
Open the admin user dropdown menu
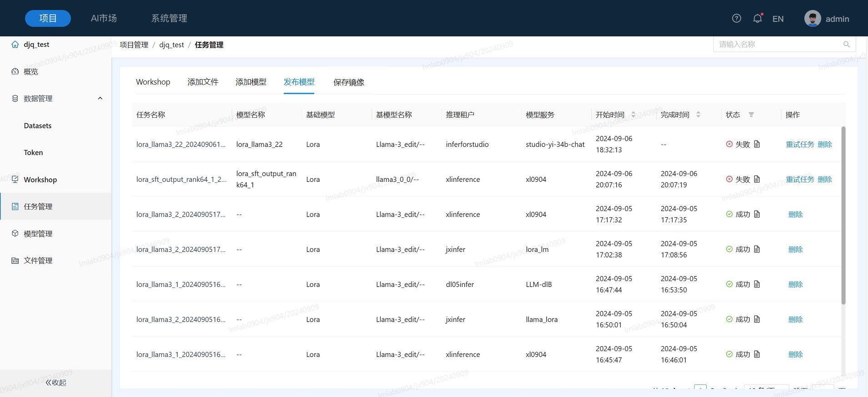point(837,19)
